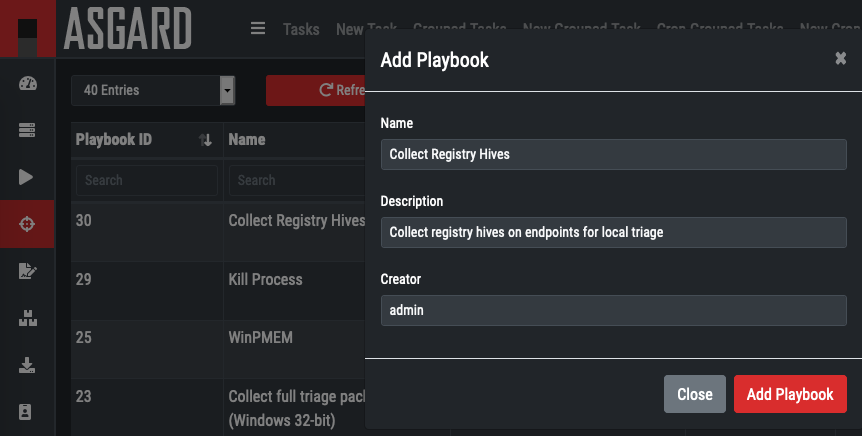
Task: Click into the Description text field
Action: [613, 233]
